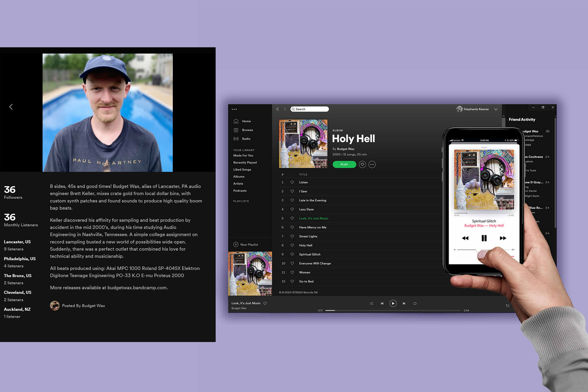Select track title Go to Bed
The image size is (588, 392).
tap(306, 281)
